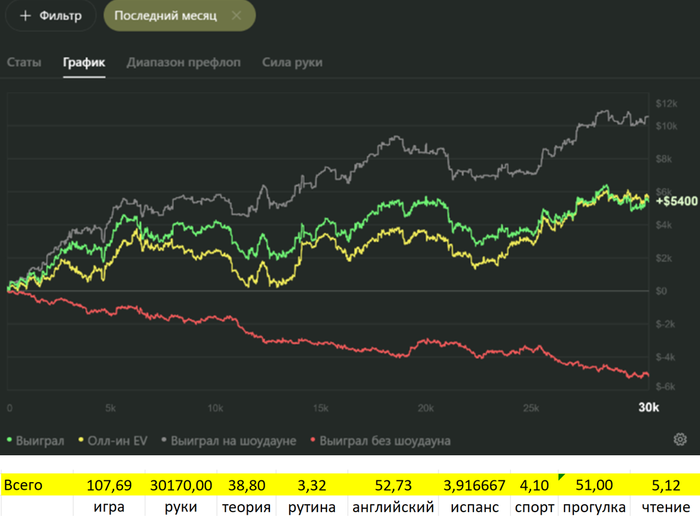Select the cell with value 51,00

(594, 485)
